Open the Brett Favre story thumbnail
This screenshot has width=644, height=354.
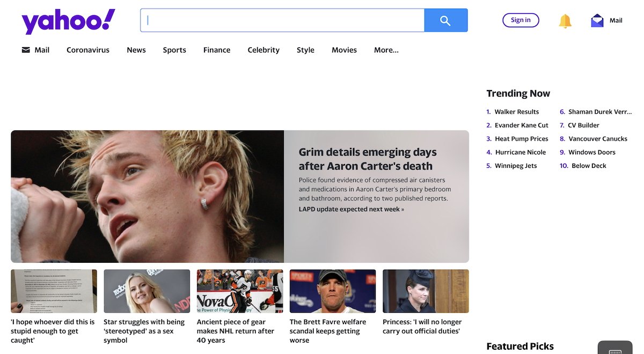click(333, 291)
